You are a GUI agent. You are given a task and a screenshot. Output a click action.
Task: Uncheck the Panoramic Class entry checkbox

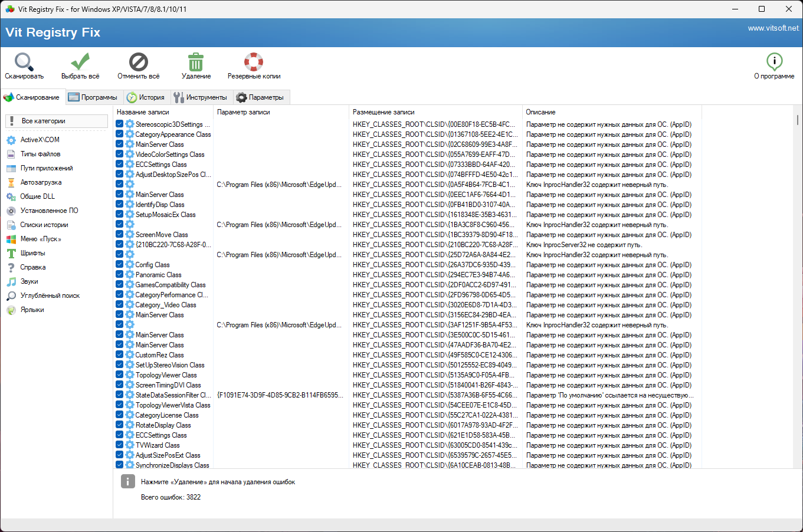click(120, 274)
